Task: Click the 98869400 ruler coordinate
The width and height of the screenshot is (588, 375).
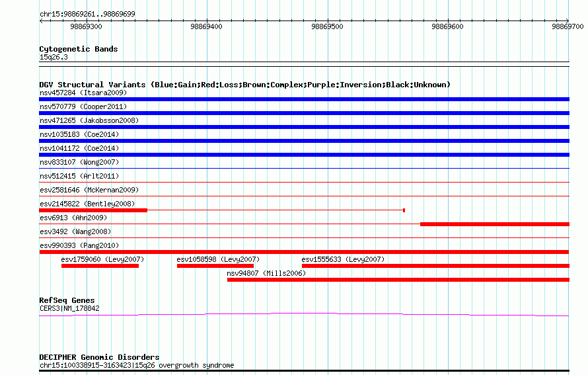Action: coord(206,26)
